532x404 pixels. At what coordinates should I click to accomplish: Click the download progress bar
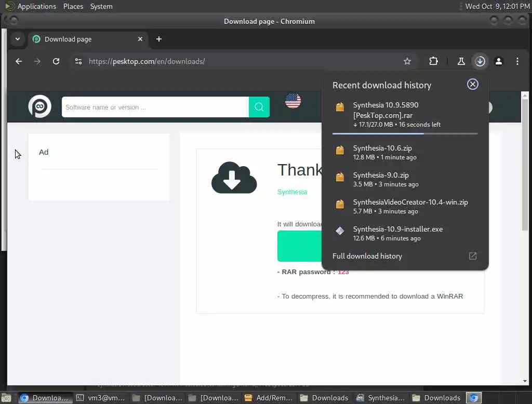(405, 133)
